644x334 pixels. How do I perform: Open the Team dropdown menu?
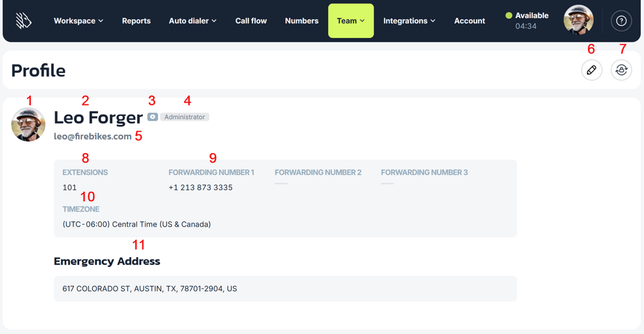(x=351, y=21)
